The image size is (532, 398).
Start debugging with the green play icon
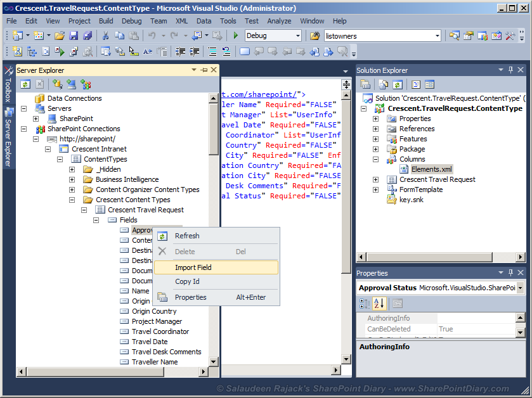[x=235, y=36]
